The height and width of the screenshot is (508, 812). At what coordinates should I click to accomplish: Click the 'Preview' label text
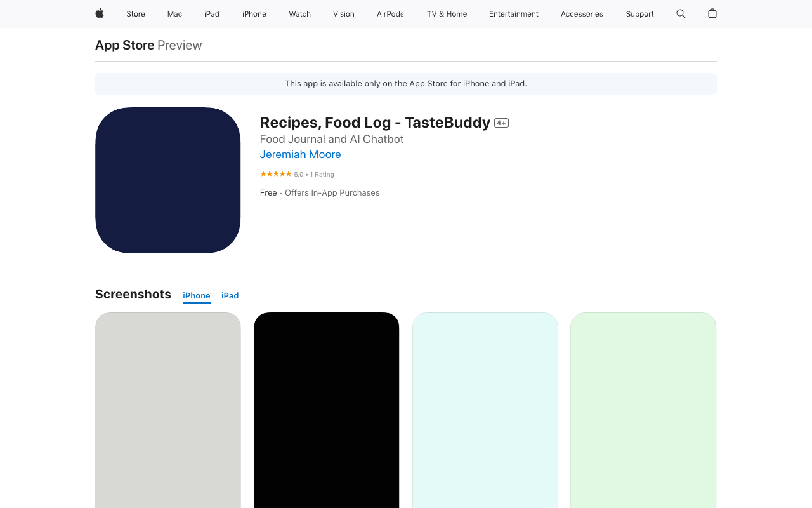click(x=180, y=45)
